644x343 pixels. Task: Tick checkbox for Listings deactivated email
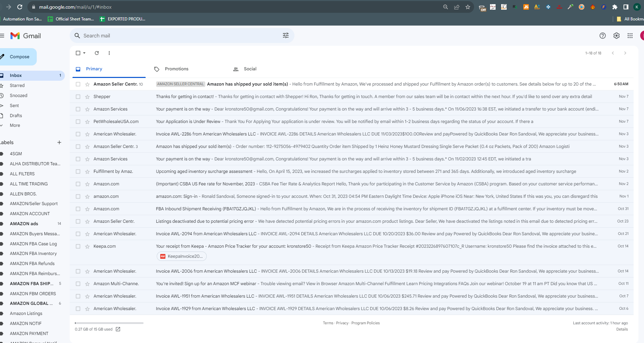tap(78, 221)
